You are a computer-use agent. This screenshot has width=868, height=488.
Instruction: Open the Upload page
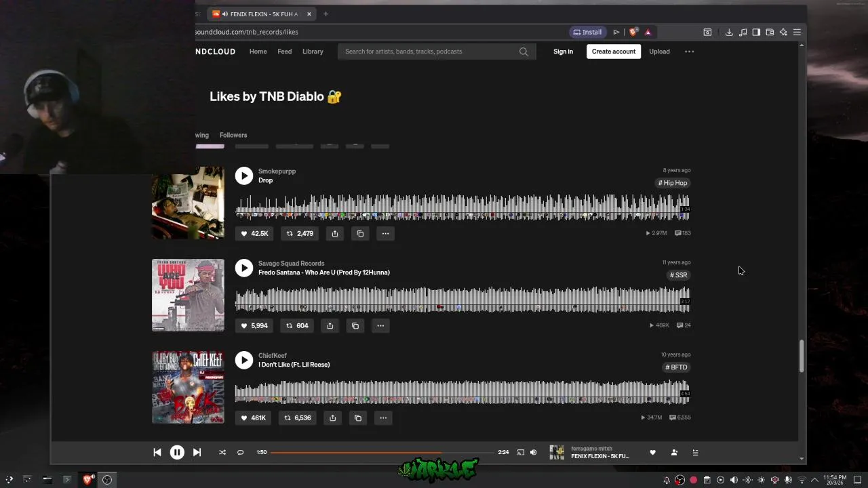(x=659, y=52)
